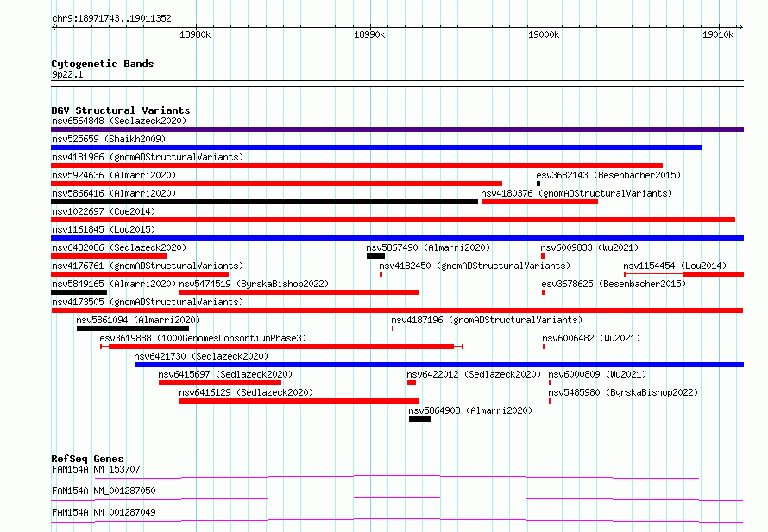Click FAM154A|NM_001287050 gene label
Image resolution: width=768 pixels, height=532 pixels.
[104, 491]
